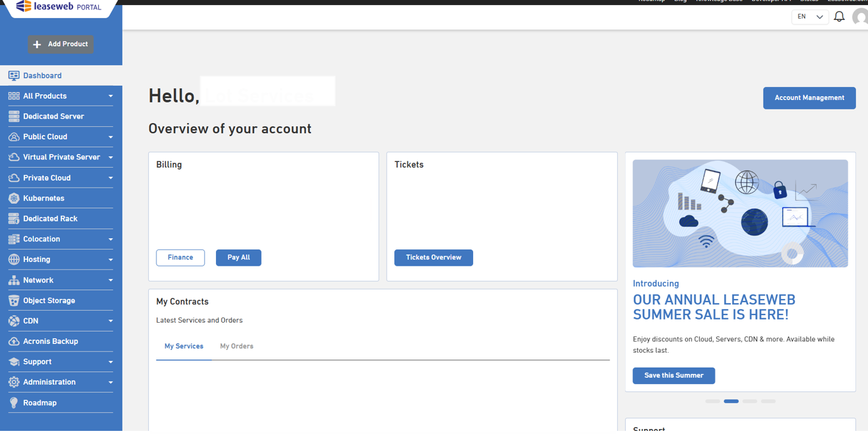Select the first carousel indicator dot

coord(713,401)
